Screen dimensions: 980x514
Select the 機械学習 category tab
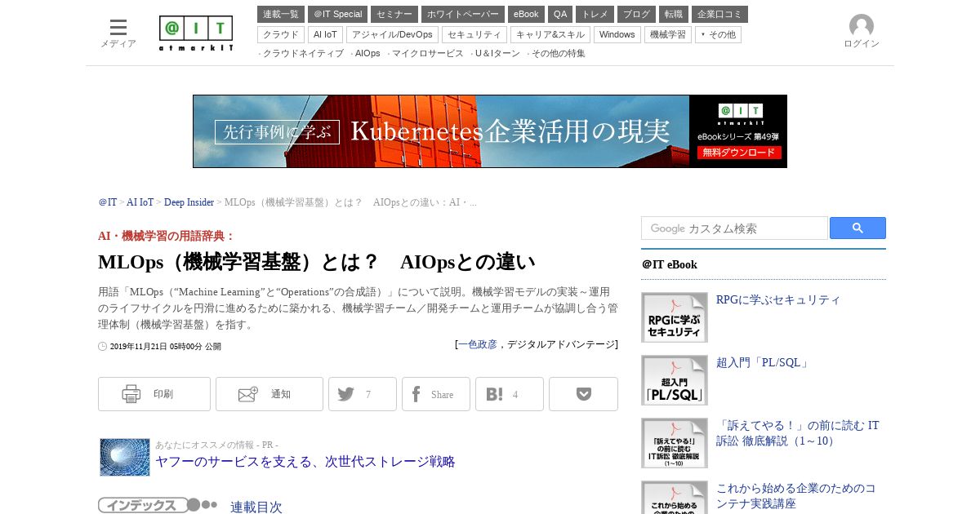point(668,34)
